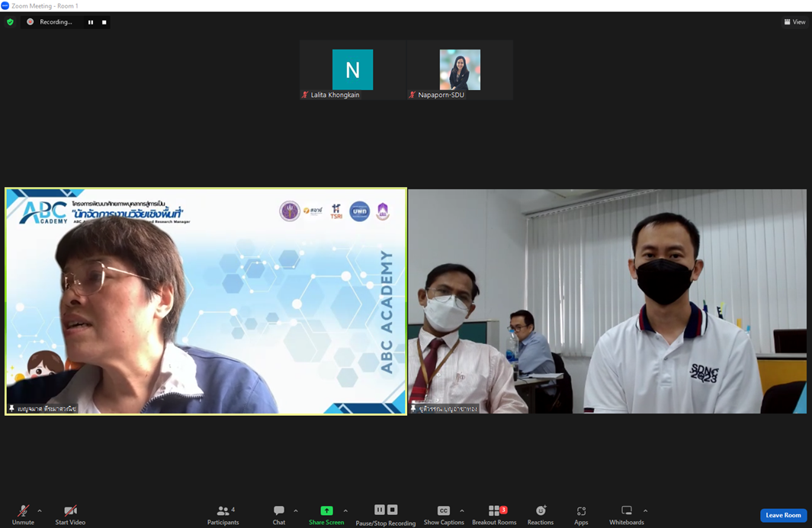Click the green encryption shield icon
This screenshot has height=528, width=812.
10,22
